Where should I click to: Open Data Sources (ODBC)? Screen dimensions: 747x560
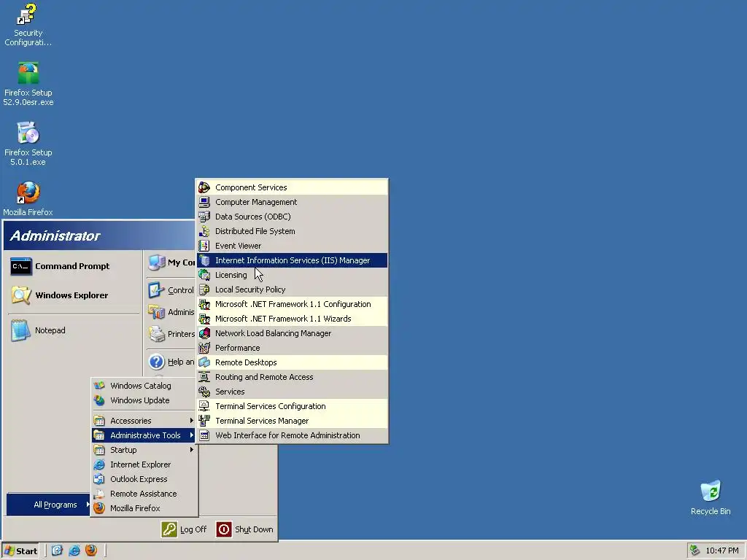click(x=292, y=217)
